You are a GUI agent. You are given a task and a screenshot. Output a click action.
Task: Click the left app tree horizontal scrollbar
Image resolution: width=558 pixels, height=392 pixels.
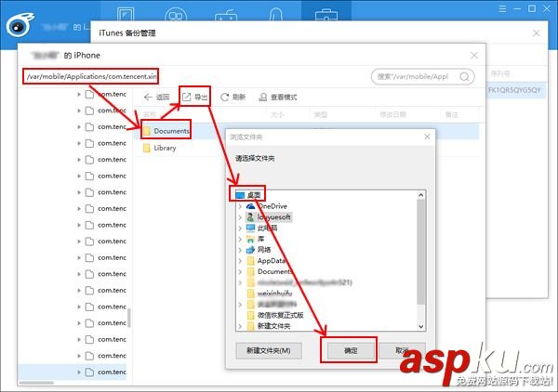tap(36, 383)
